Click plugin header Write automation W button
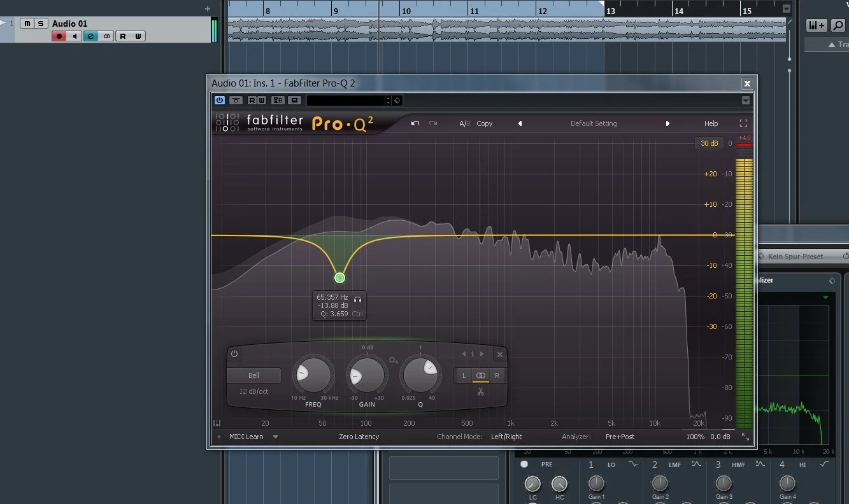Image resolution: width=849 pixels, height=504 pixels. tap(261, 101)
